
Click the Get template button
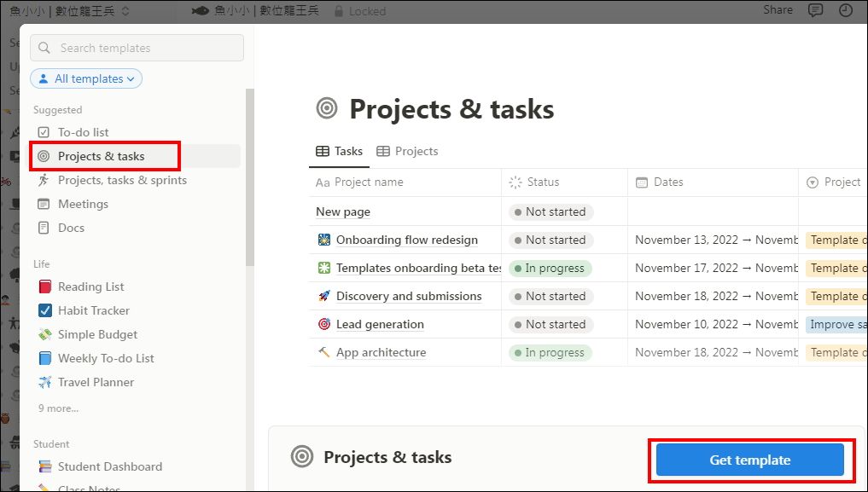pyautogui.click(x=750, y=460)
